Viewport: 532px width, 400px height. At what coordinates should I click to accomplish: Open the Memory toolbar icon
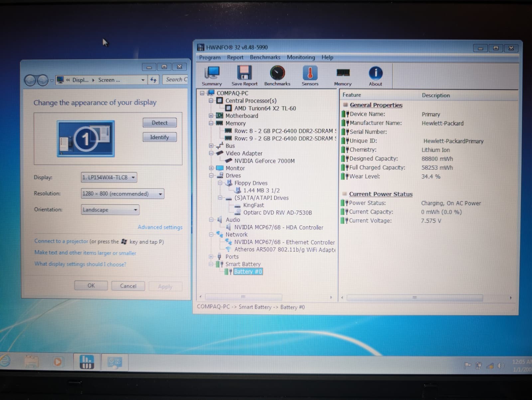point(343,76)
